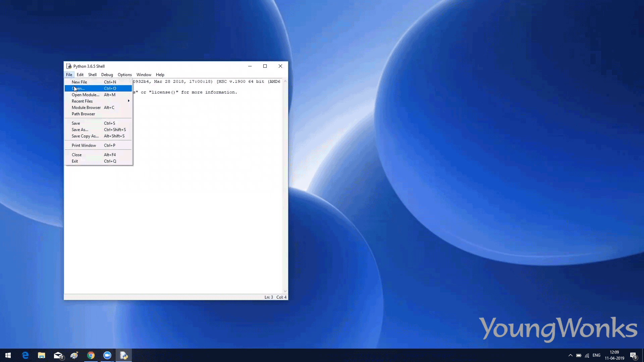Open File Explorer from taskbar
Screen dimensions: 644x362
pyautogui.click(x=42, y=355)
